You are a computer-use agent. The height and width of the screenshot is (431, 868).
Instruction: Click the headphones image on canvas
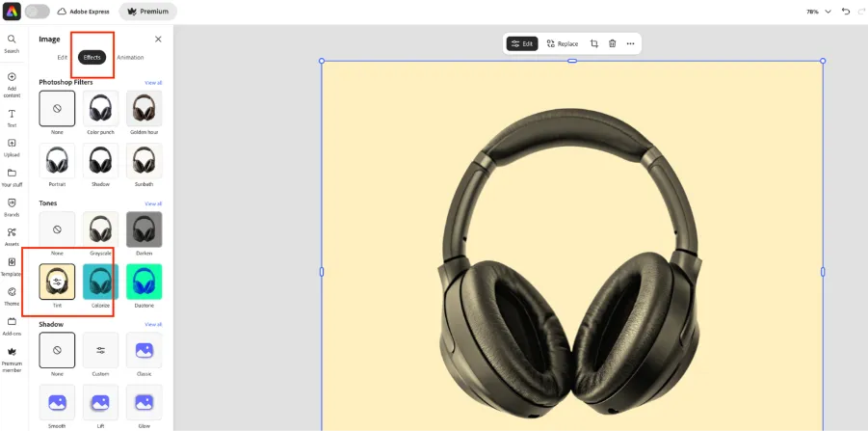[x=570, y=264]
